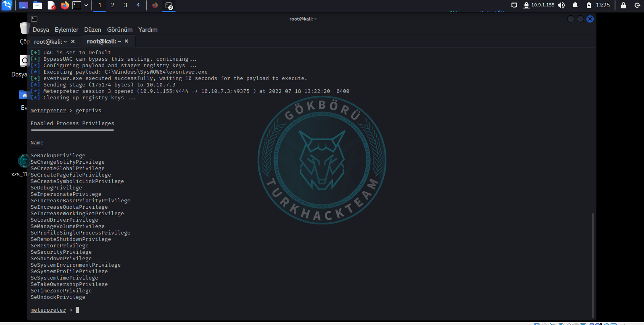The image size is (644, 325).
Task: Click the Enabled Process Privileges heading
Action: (x=72, y=123)
